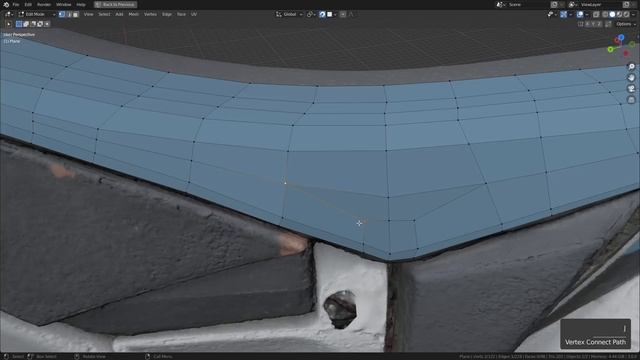Choose the invert selection mode icon
This screenshot has width=640, height=360.
coord(40,24)
